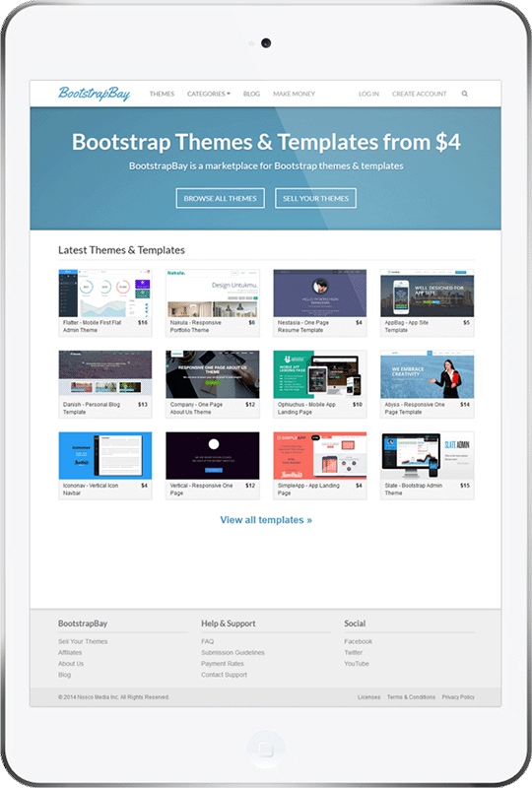532x788 pixels.
Task: Open the Make Money page
Action: pos(295,94)
